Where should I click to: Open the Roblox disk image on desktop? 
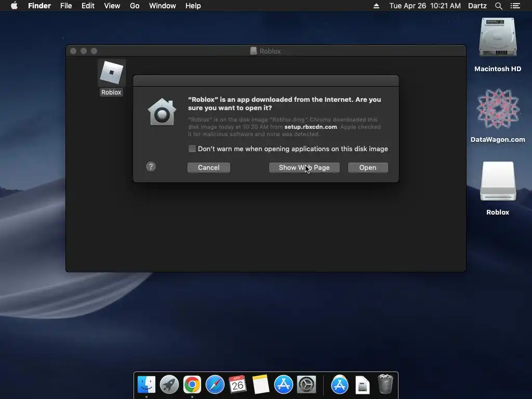coord(498,181)
